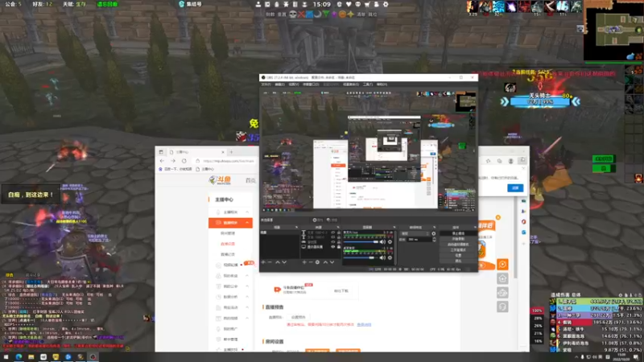Click favorites star icon in browser toolbar

click(x=488, y=161)
